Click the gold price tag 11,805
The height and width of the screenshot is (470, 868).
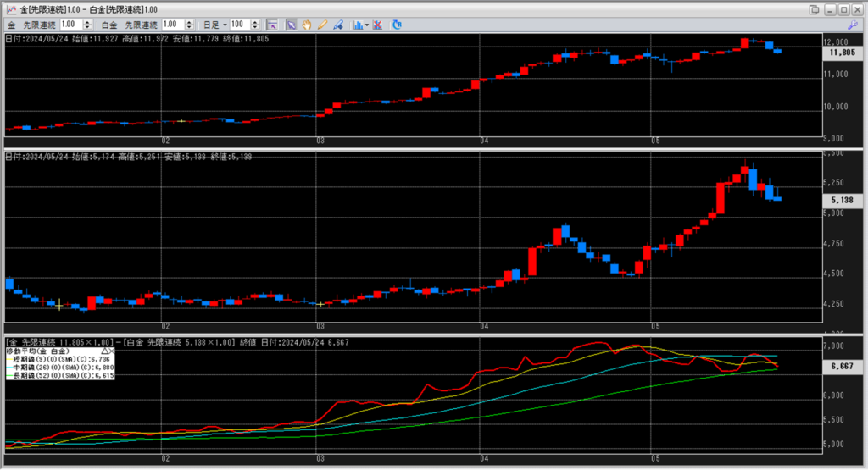click(x=841, y=52)
